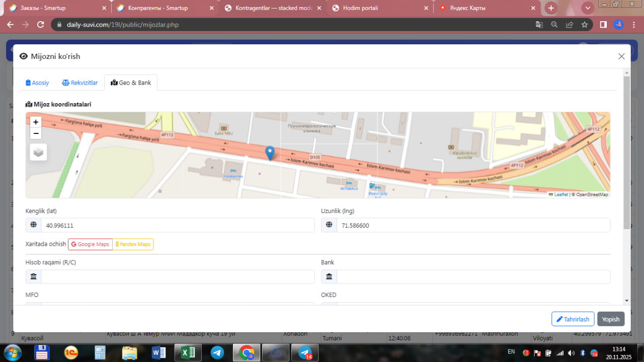
Task: Click the Kenglik latitude field
Action: coord(177,226)
